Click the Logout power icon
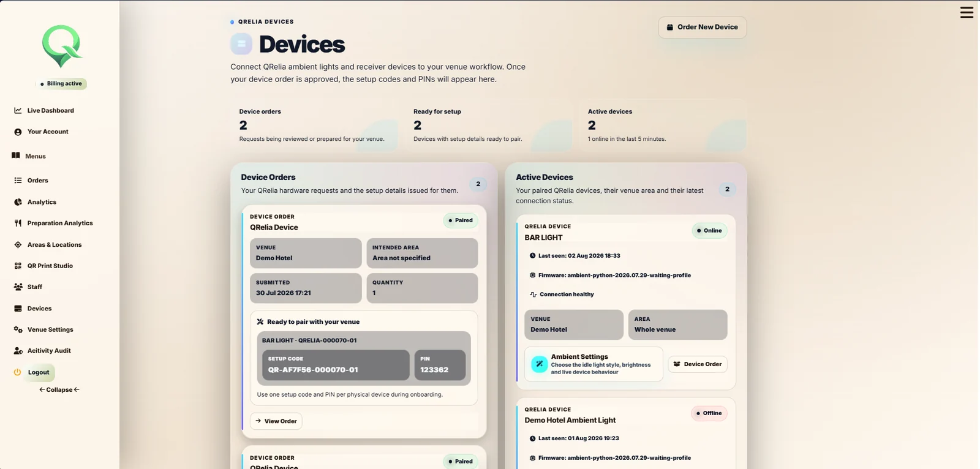This screenshot has height=469, width=980. click(17, 372)
